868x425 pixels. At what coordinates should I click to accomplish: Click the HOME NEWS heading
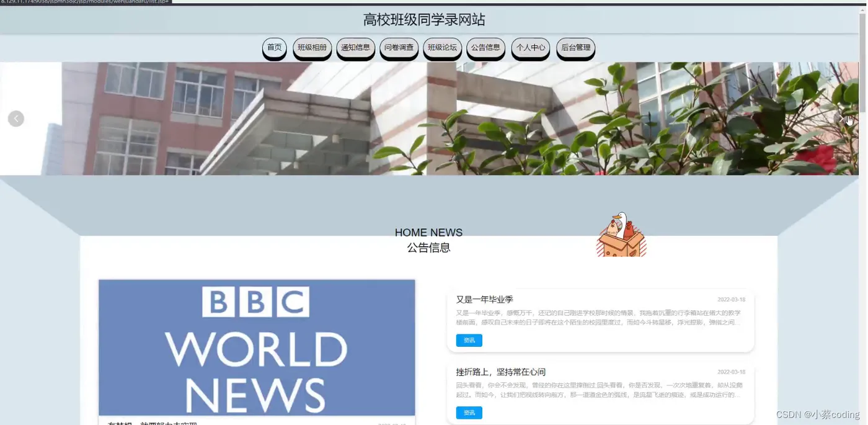coord(428,233)
